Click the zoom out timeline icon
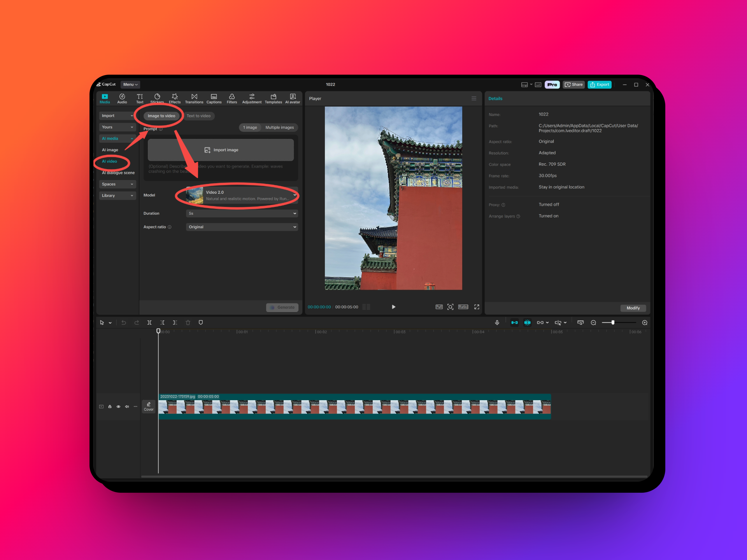747x560 pixels. click(x=593, y=322)
